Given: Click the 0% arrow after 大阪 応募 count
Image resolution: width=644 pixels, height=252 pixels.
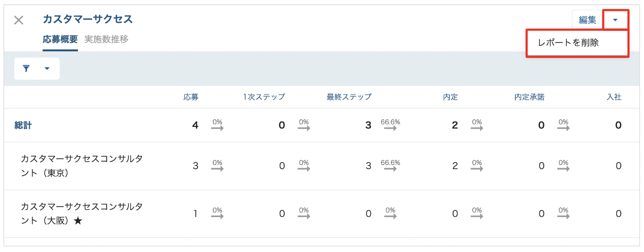Looking at the screenshot, I should point(217,213).
